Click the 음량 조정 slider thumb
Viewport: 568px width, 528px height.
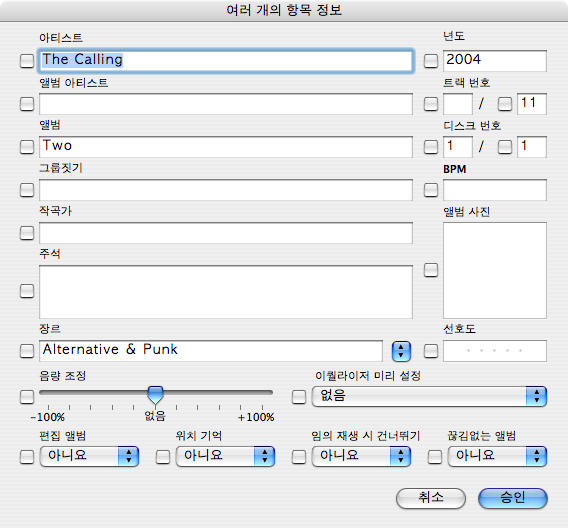coord(155,395)
